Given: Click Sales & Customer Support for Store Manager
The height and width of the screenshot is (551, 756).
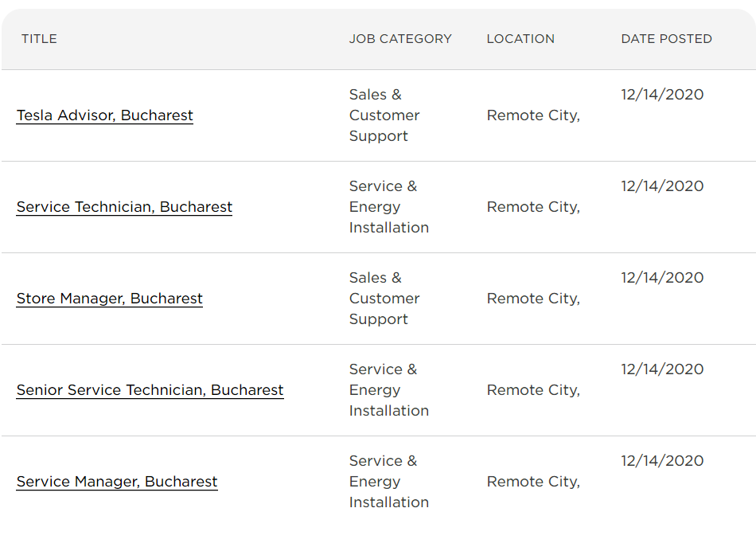Looking at the screenshot, I should coord(384,299).
